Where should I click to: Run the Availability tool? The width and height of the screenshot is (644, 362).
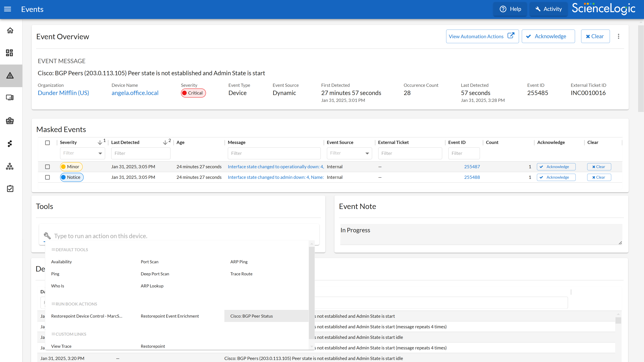click(x=62, y=262)
